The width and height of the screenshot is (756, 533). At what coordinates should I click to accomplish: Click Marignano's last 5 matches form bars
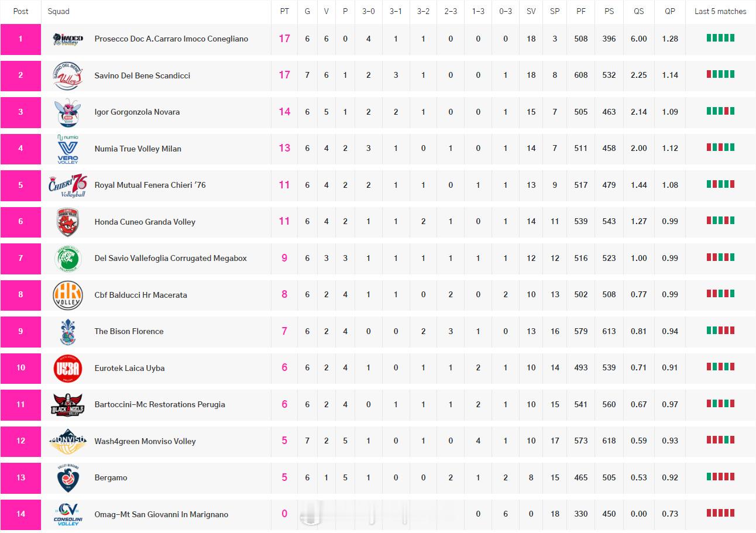[720, 513]
